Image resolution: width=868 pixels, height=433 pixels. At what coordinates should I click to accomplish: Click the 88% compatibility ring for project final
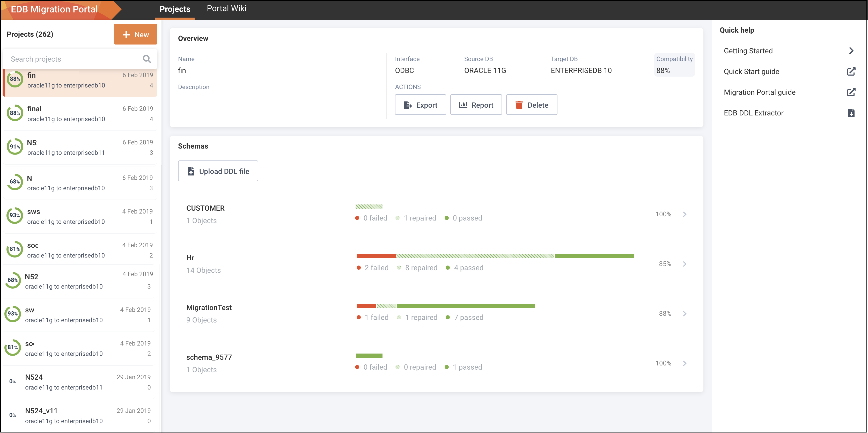coord(15,113)
